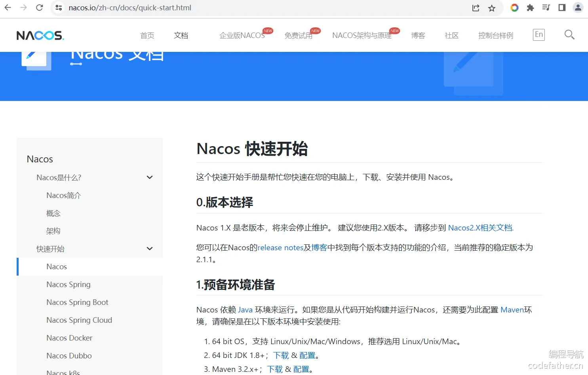The height and width of the screenshot is (375, 588).
Task: Follow the Nacos2.X相关文档 link
Action: [480, 228]
